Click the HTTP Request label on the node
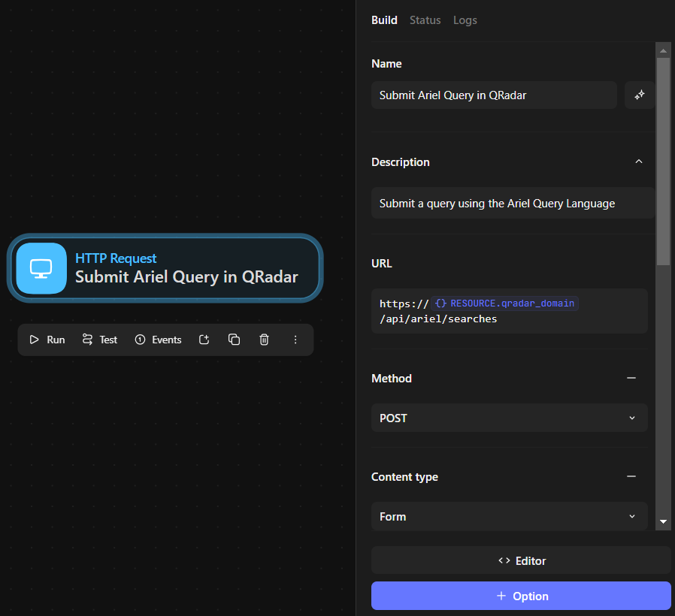 [116, 258]
